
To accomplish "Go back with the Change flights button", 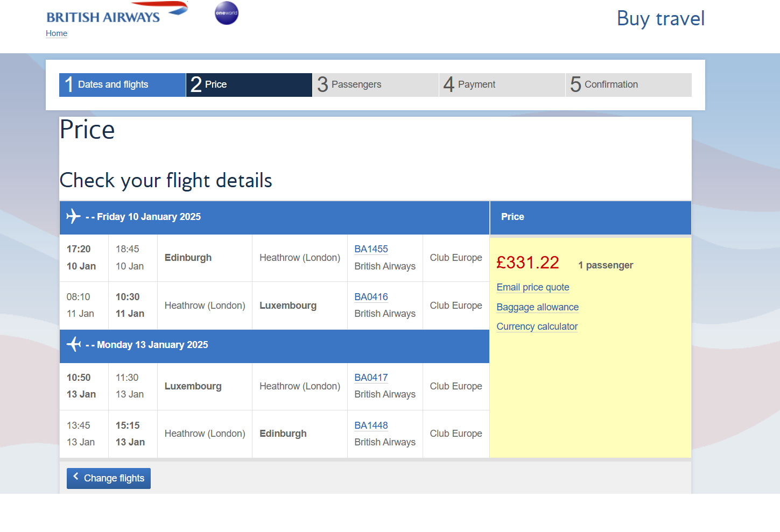I will (x=109, y=478).
